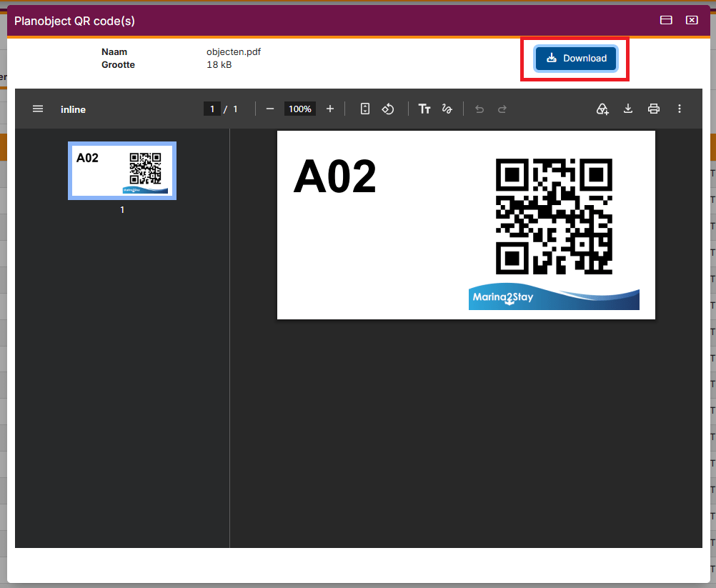The image size is (716, 588).
Task: Select the draw annotation tool
Action: pos(447,109)
